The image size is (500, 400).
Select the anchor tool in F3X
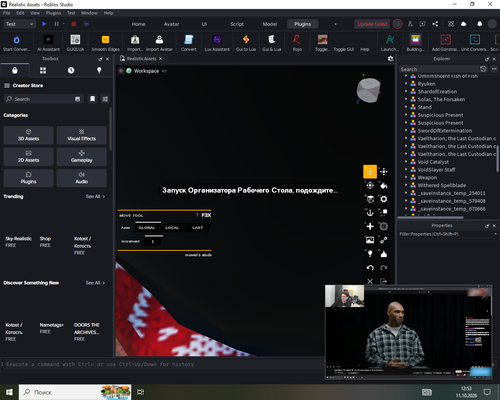370,213
